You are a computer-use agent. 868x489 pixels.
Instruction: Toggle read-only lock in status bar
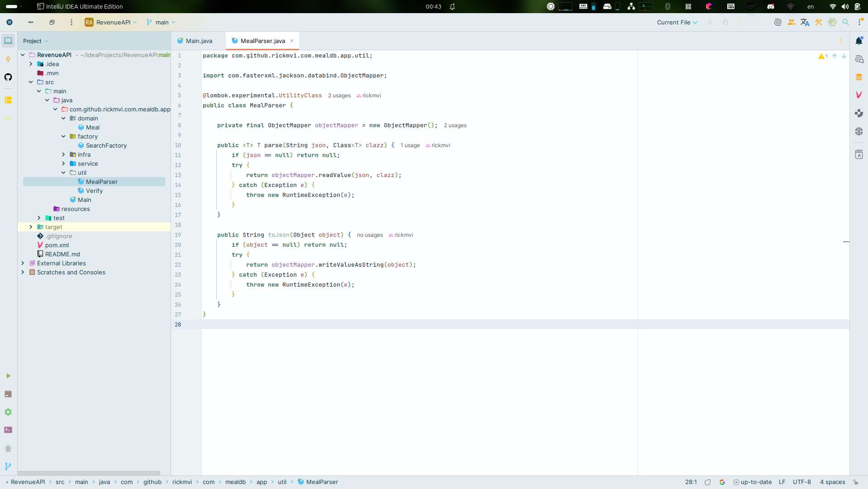coord(855,482)
